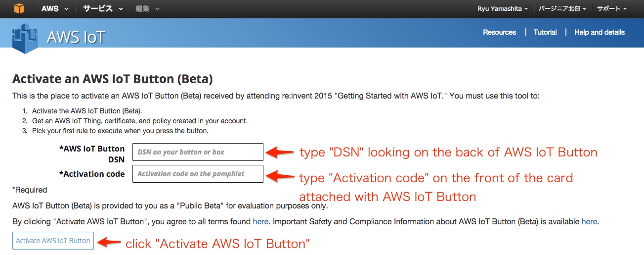Click the AWS IoT title text
644x255 pixels.
click(76, 37)
